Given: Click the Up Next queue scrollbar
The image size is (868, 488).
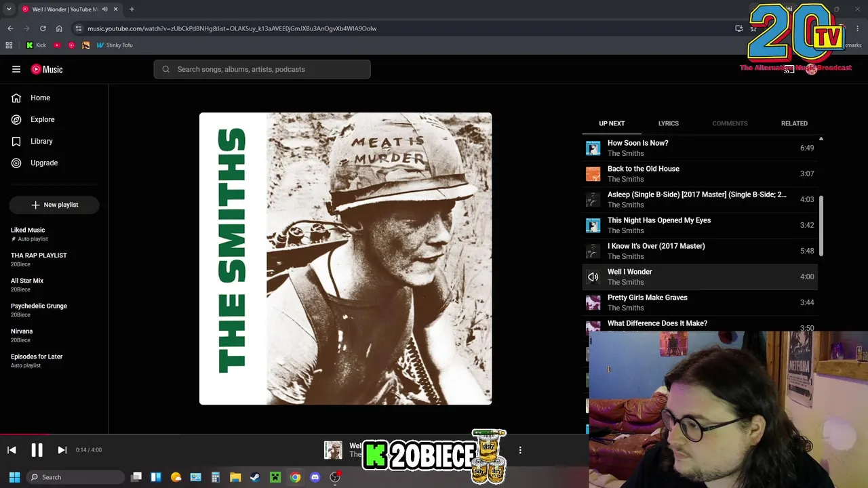Looking at the screenshot, I should click(x=821, y=226).
